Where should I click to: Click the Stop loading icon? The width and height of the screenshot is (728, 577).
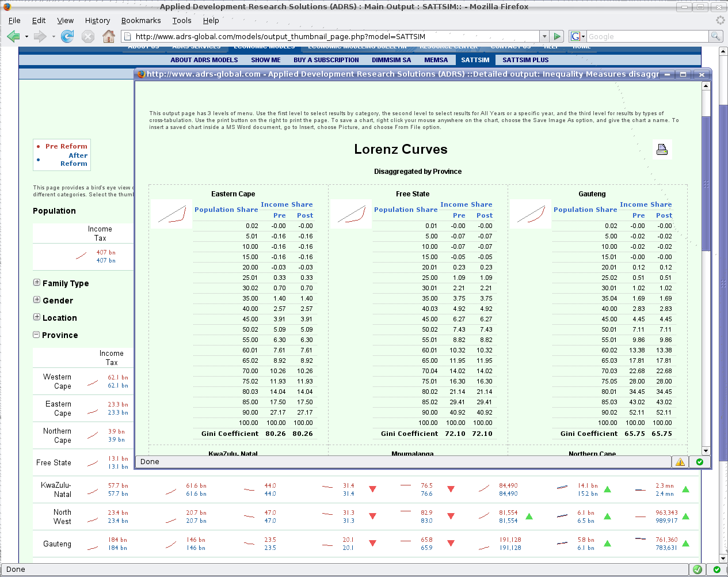(x=88, y=36)
